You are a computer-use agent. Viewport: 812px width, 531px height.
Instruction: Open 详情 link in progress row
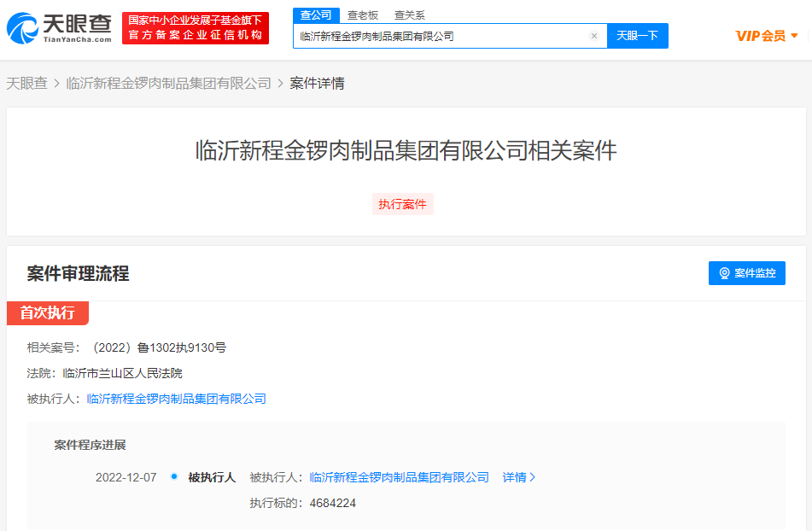[518, 477]
